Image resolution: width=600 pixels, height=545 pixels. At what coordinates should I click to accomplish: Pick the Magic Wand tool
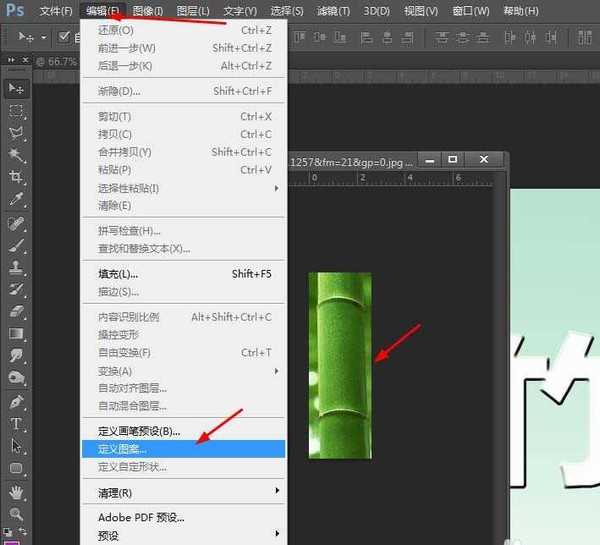click(17, 155)
